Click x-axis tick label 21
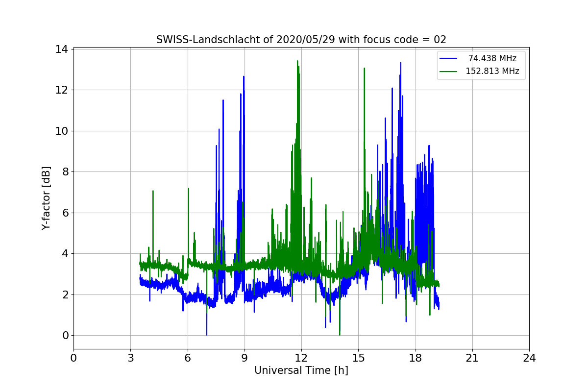Viewport: 588px width, 392px height. pyautogui.click(x=472, y=358)
